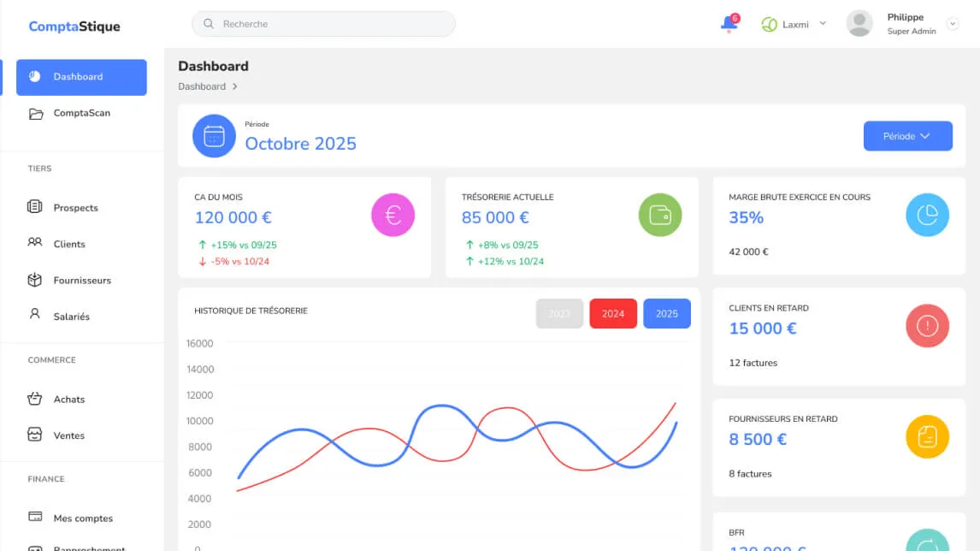Click the calendar period icon
980x551 pixels.
[x=214, y=136]
